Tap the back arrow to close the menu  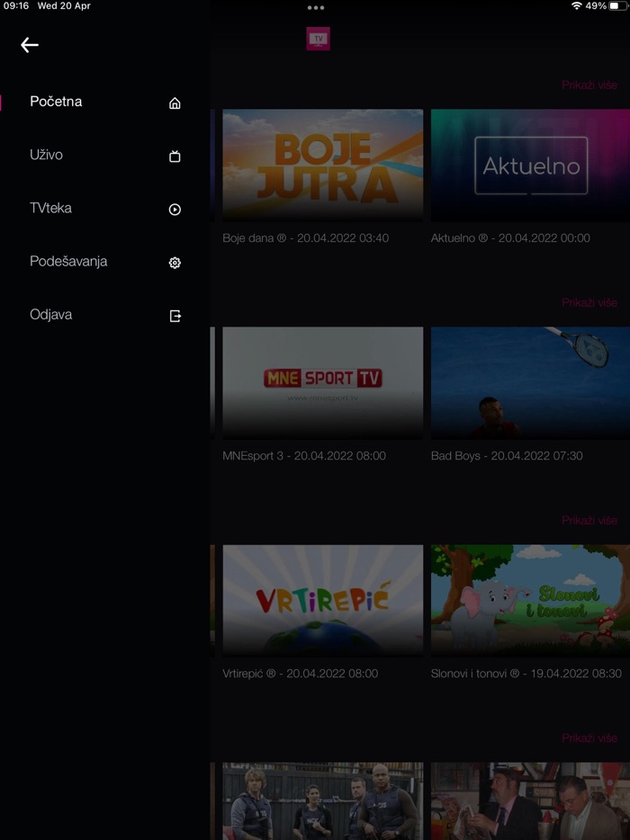pyautogui.click(x=30, y=45)
